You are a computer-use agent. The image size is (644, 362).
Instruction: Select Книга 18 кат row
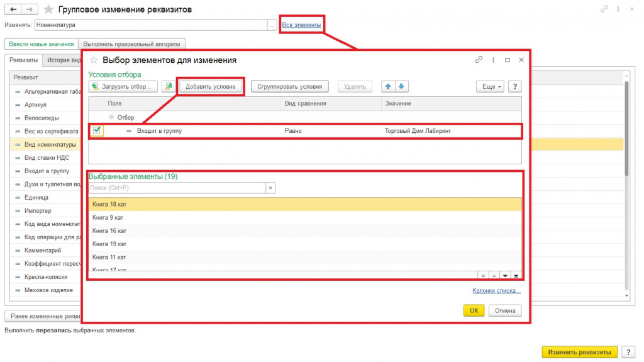(305, 204)
